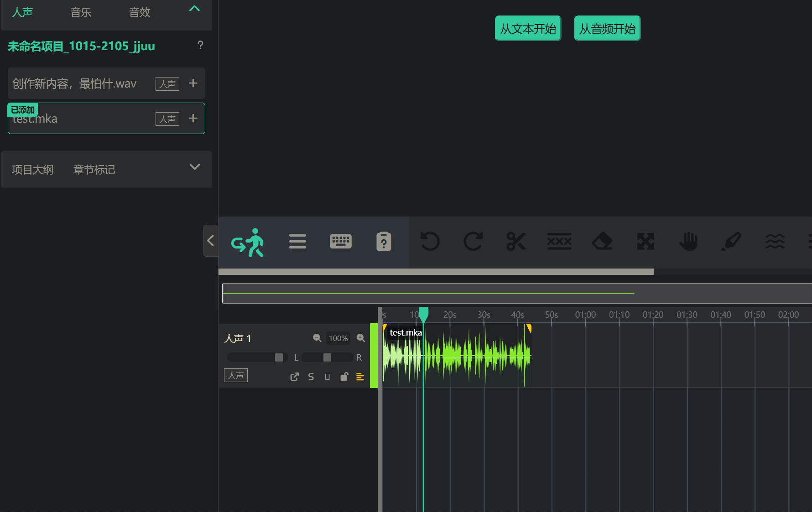Collapse the audio library panel
The image size is (812, 512).
pos(194,9)
